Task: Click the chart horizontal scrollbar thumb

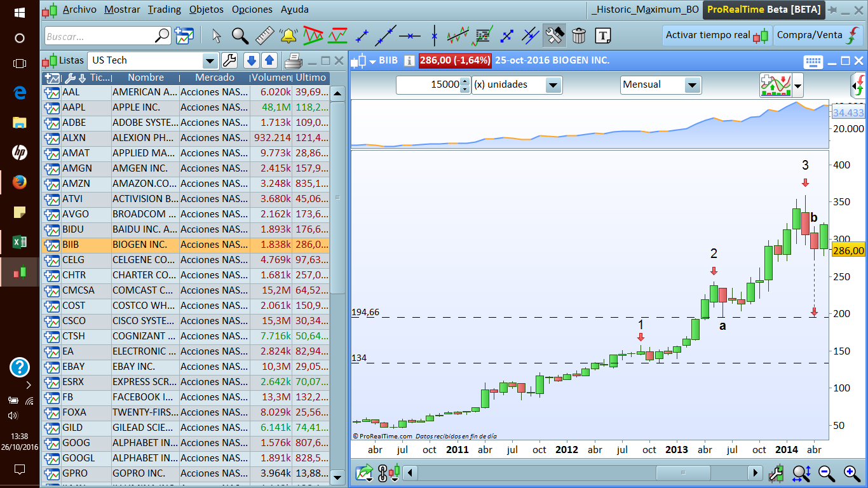Action: pyautogui.click(x=683, y=473)
